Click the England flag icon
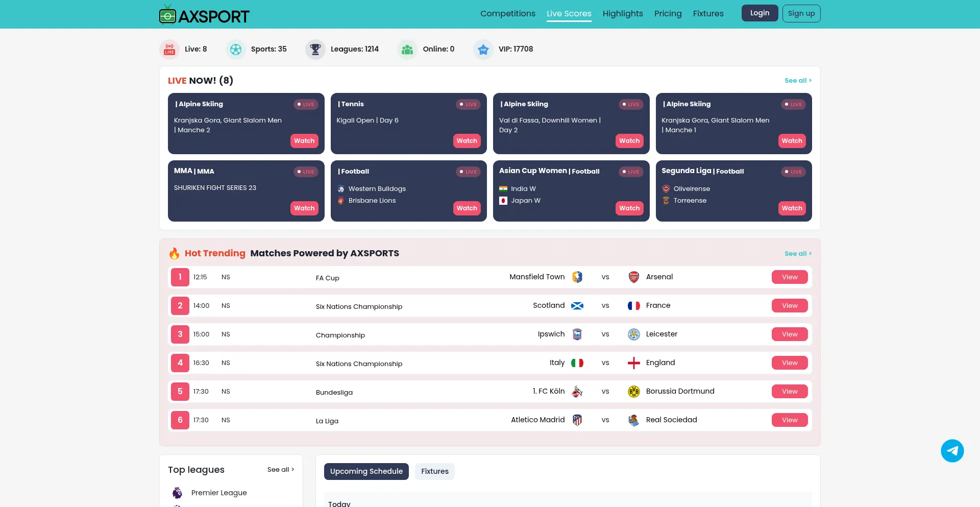 [x=634, y=363]
